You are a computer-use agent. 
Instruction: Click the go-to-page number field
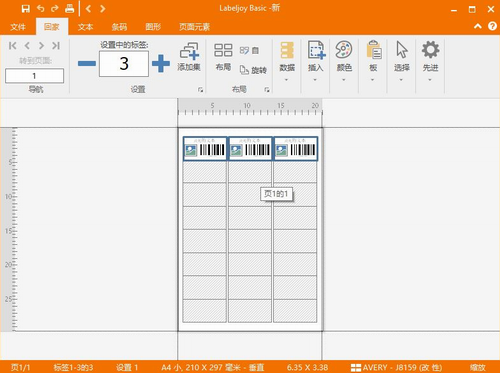click(34, 76)
